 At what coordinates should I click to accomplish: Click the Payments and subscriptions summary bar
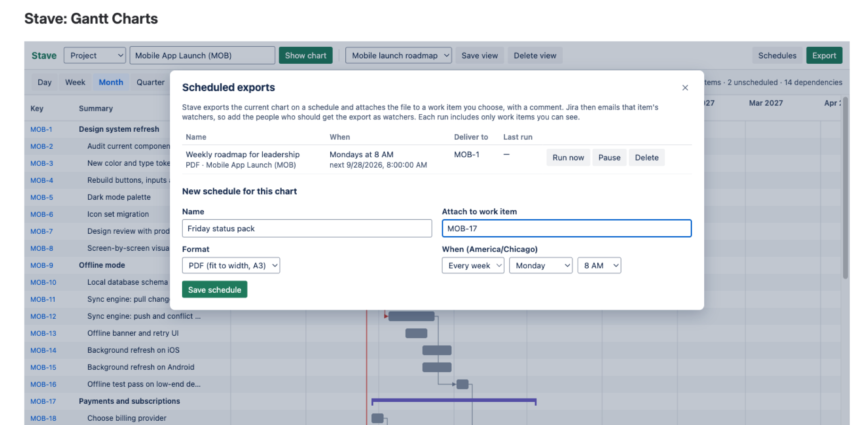tap(454, 401)
